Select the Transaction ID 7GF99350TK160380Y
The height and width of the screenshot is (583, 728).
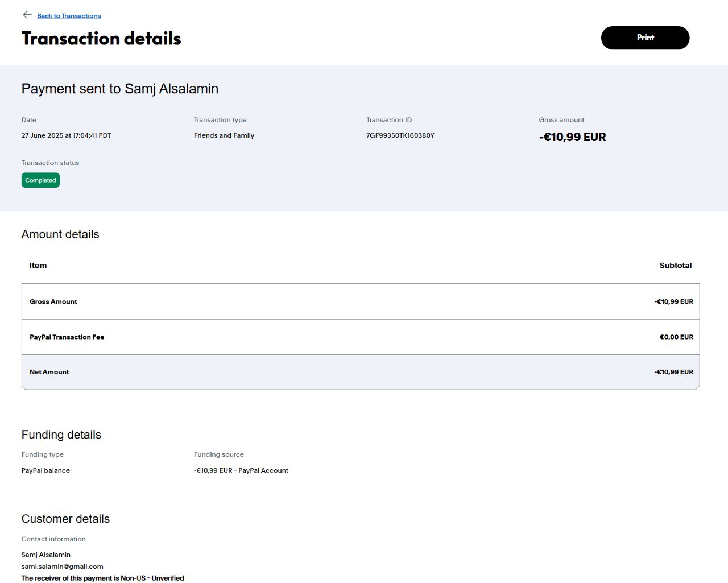point(400,135)
